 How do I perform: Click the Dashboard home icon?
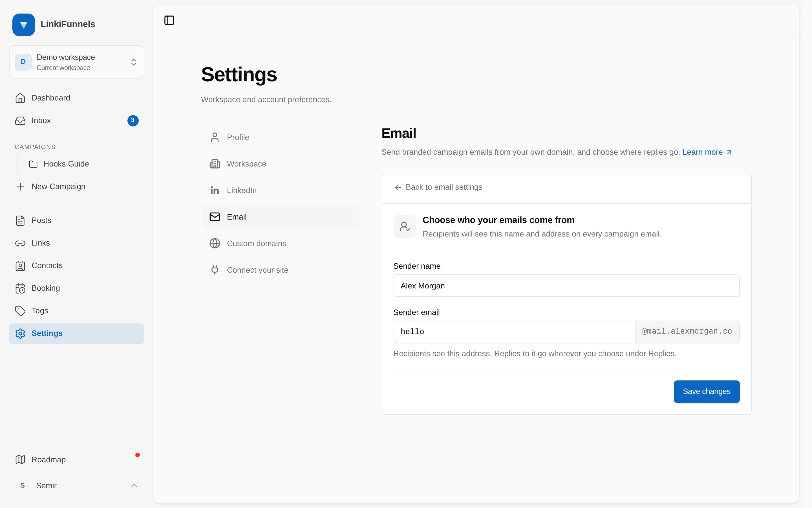click(20, 98)
